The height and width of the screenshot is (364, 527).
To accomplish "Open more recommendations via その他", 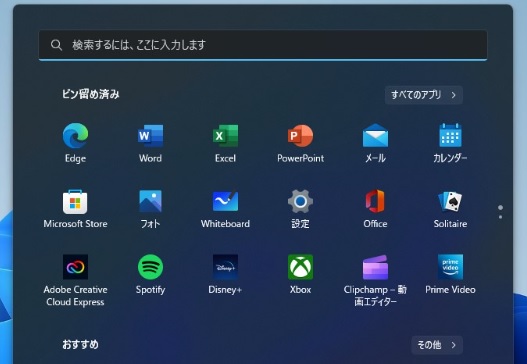I will pos(437,345).
